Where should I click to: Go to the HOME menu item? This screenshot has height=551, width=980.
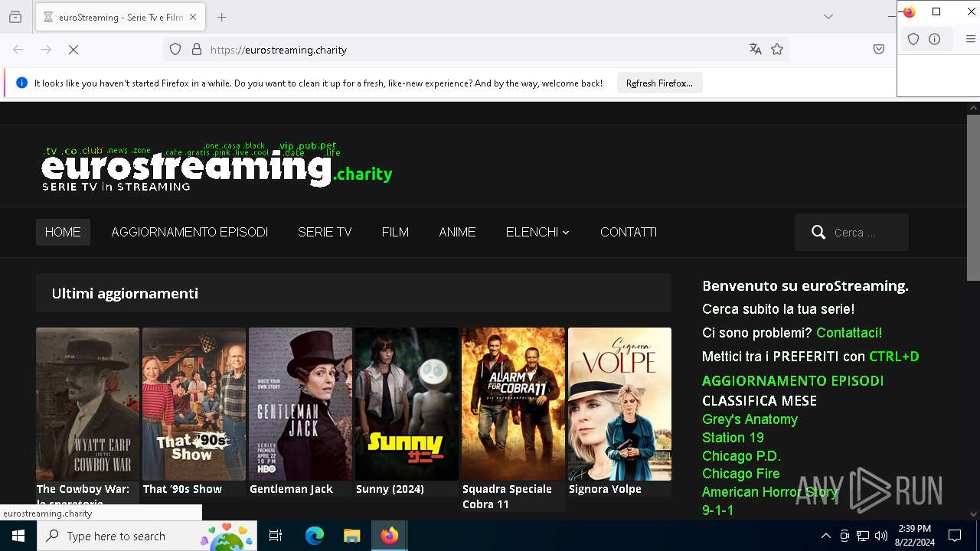coord(63,233)
